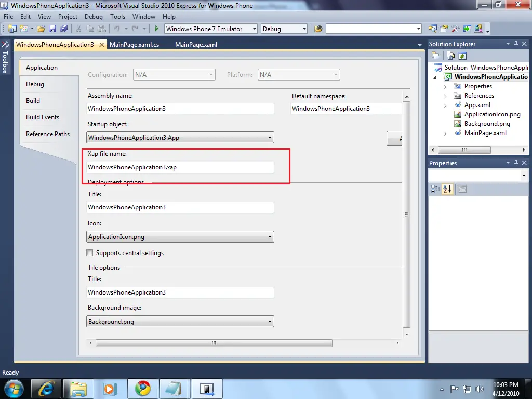Switch to the MainPage.xaml tab
This screenshot has height=399, width=532.
(x=196, y=45)
